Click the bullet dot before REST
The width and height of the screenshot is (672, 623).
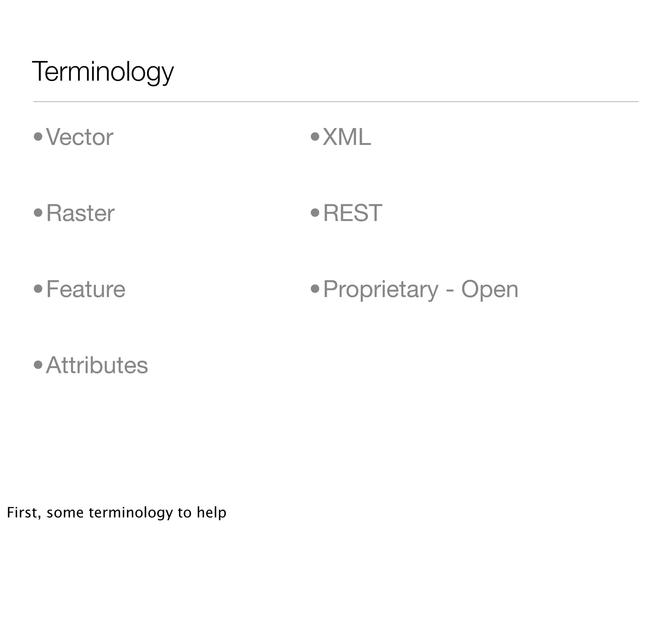pyautogui.click(x=315, y=213)
